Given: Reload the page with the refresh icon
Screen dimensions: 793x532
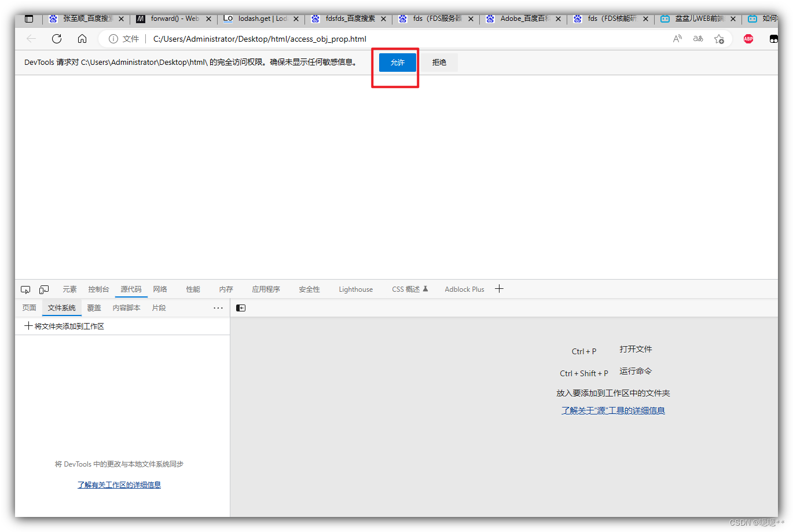Looking at the screenshot, I should (57, 39).
